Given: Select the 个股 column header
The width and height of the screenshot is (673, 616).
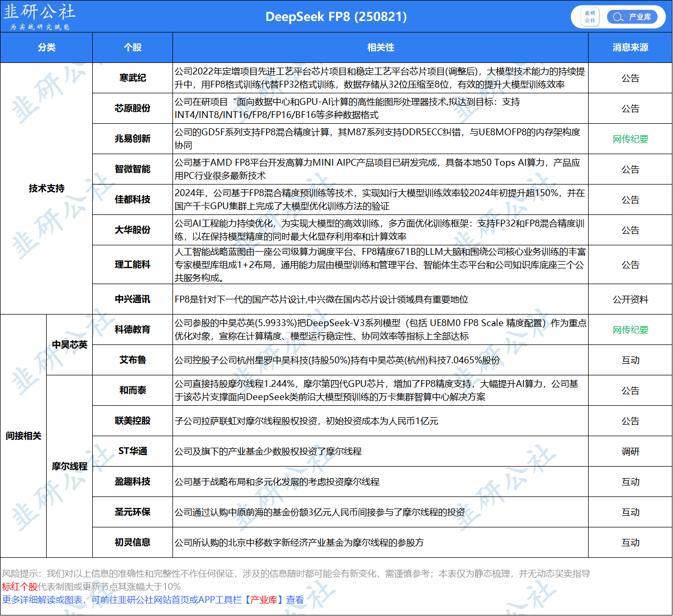Looking at the screenshot, I should pos(133,48).
